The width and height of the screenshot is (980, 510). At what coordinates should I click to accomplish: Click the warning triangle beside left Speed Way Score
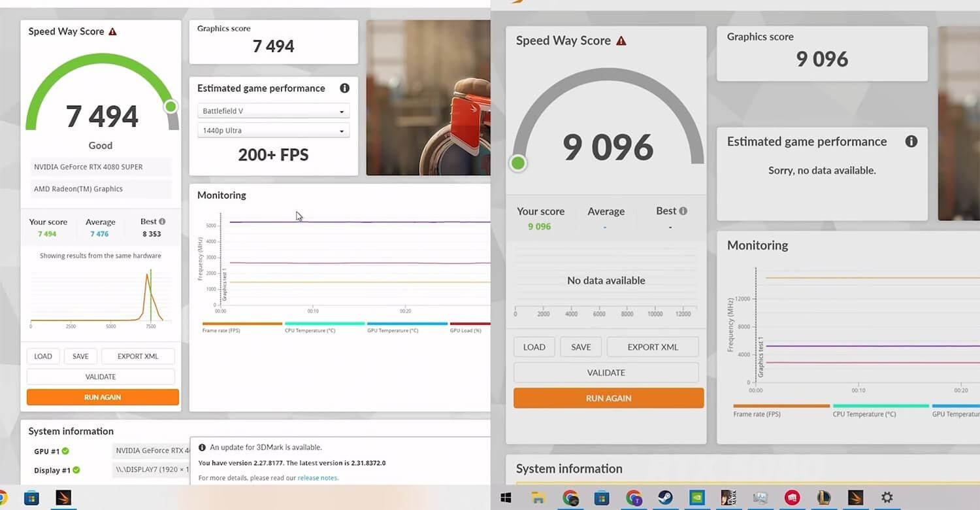click(113, 31)
